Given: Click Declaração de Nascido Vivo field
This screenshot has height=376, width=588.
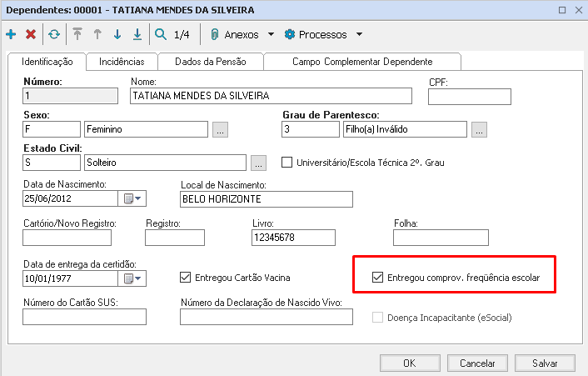Looking at the screenshot, I should [267, 317].
